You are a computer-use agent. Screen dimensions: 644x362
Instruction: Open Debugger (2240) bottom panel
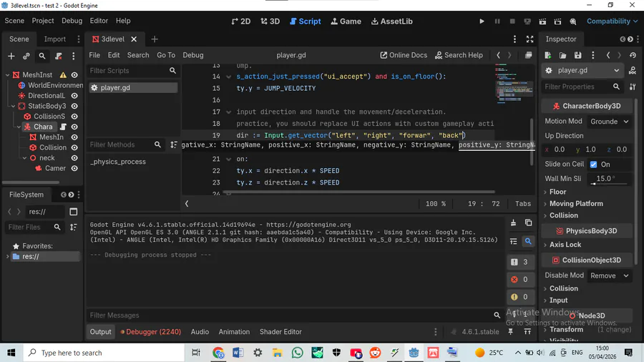tap(151, 332)
